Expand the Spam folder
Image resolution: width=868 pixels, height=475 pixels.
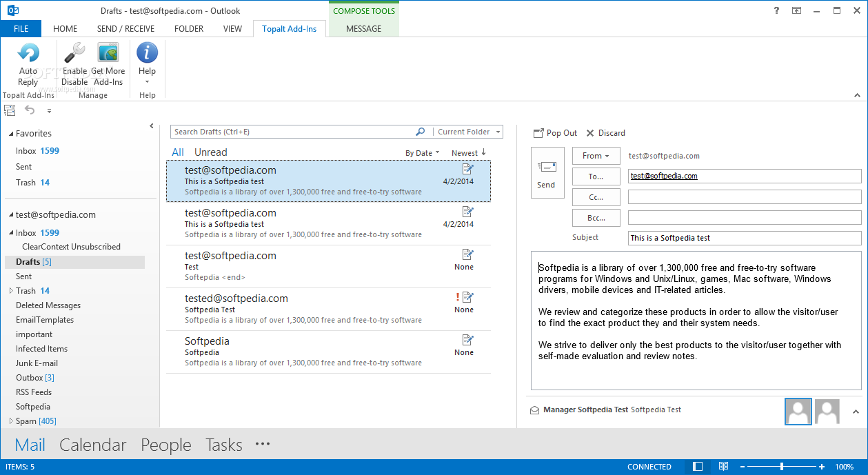tap(10, 421)
